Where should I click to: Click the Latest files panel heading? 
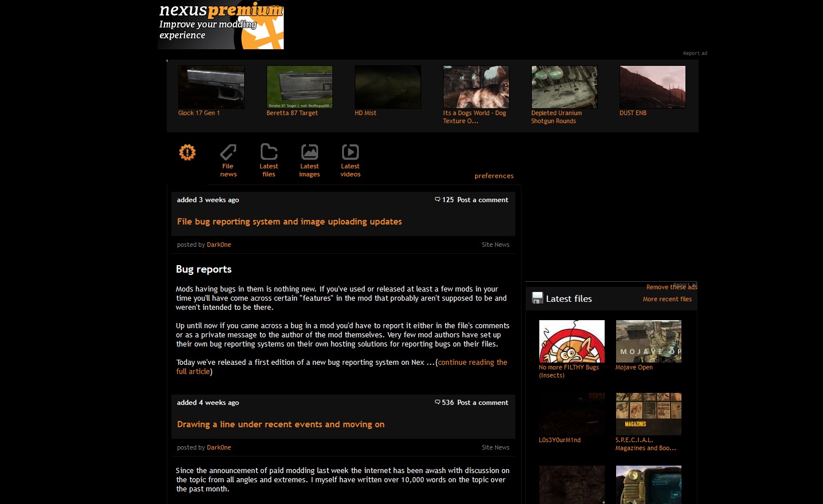pyautogui.click(x=569, y=298)
